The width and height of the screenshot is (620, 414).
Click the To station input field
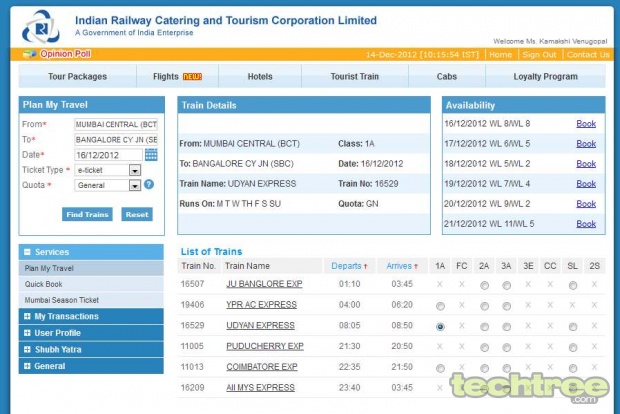click(x=116, y=140)
